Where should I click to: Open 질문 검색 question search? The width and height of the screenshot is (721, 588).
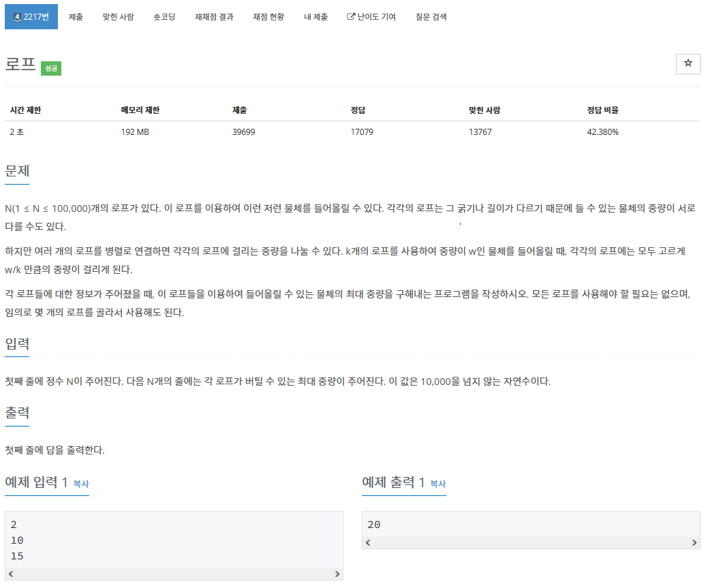click(430, 16)
